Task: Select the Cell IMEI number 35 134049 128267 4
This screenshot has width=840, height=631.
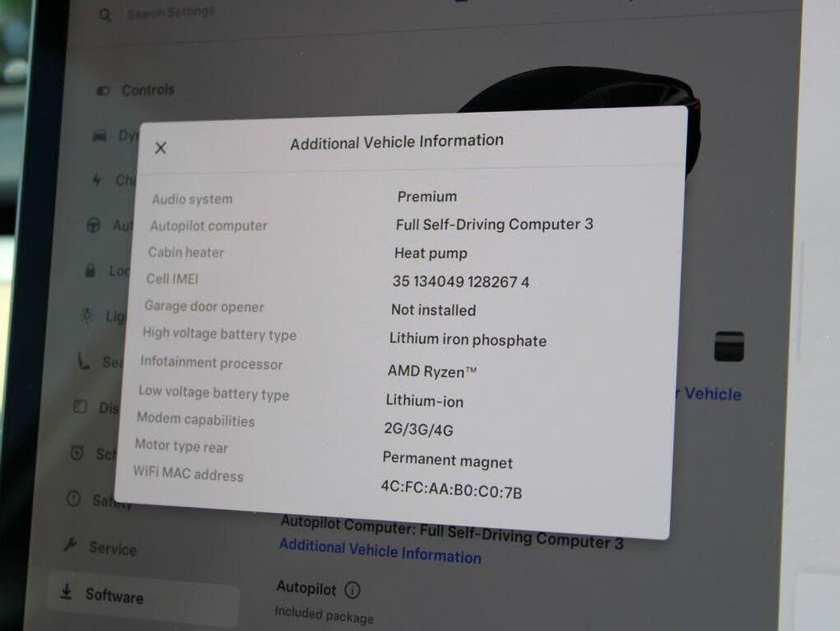Action: pos(461,282)
